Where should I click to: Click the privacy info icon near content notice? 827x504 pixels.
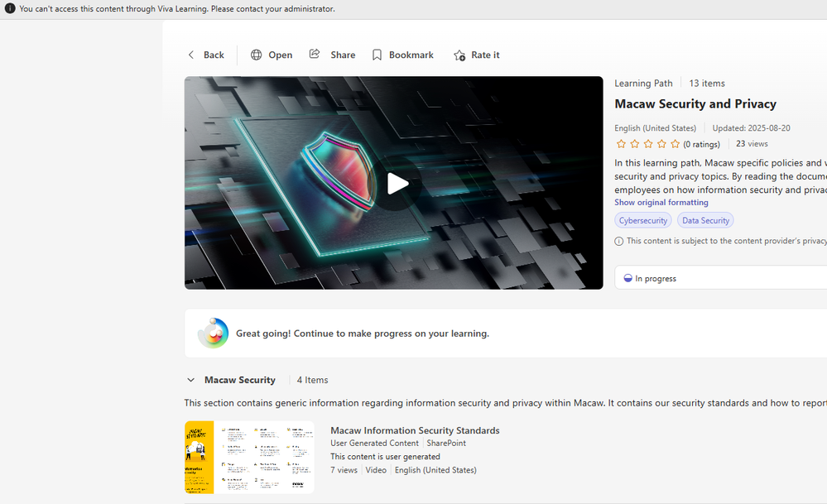(618, 241)
